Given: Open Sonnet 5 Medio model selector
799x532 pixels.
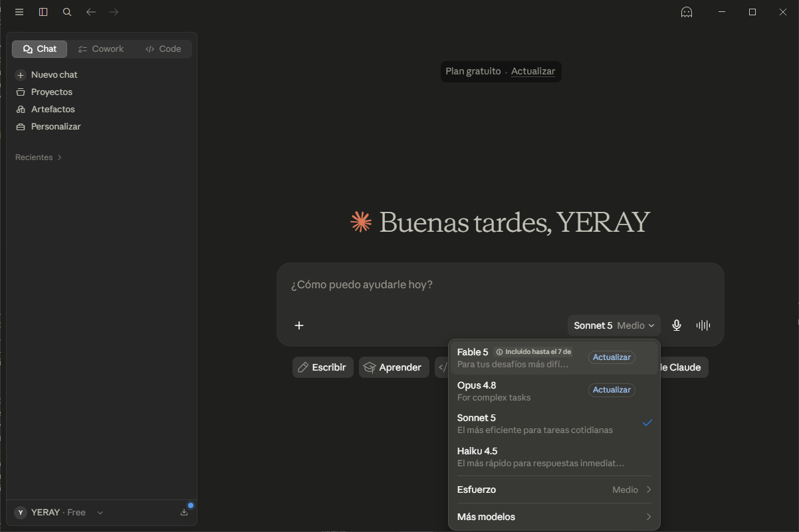Looking at the screenshot, I should click(x=614, y=325).
